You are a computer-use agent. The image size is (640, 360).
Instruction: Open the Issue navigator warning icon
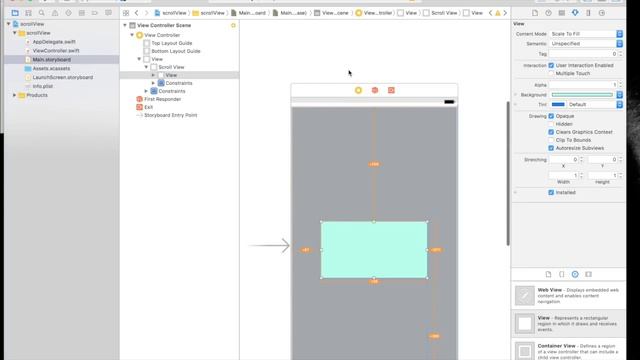[x=55, y=13]
